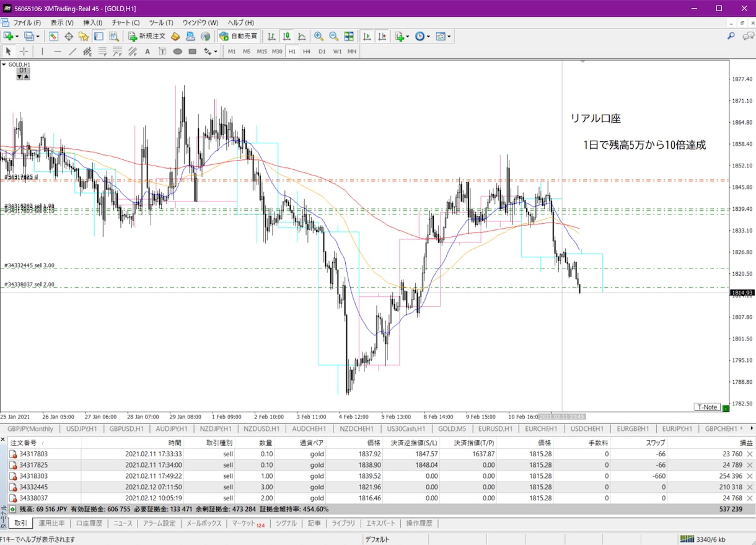The image size is (756, 545).
Task: Enable the crosshair cursor
Action: (24, 51)
